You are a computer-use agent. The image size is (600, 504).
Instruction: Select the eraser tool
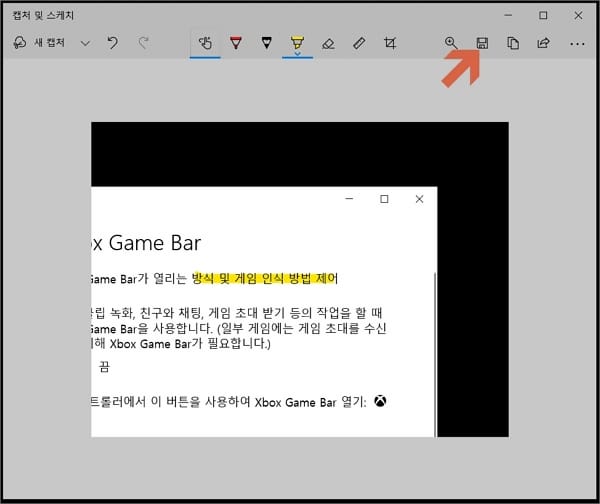(328, 43)
